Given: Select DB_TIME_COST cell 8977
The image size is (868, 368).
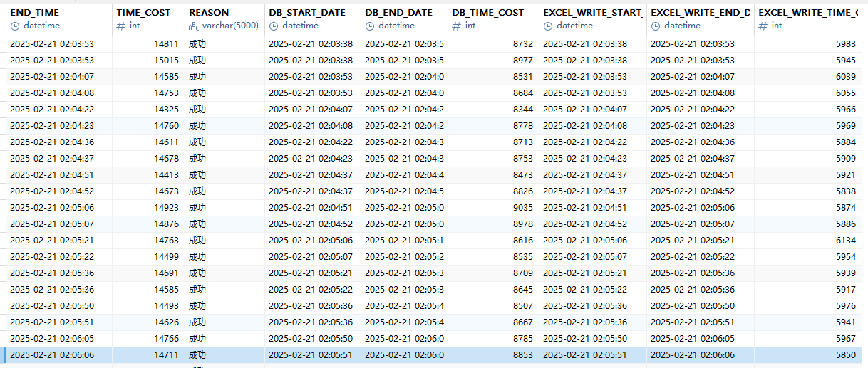Looking at the screenshot, I should tap(494, 61).
